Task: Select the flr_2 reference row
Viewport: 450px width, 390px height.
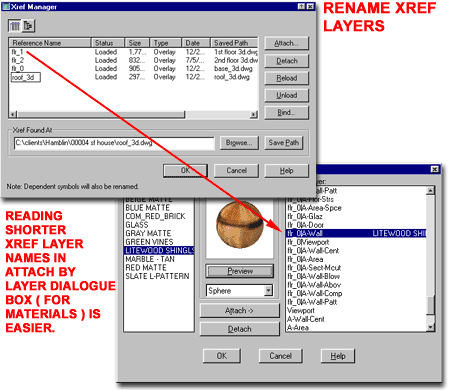Action: click(134, 60)
